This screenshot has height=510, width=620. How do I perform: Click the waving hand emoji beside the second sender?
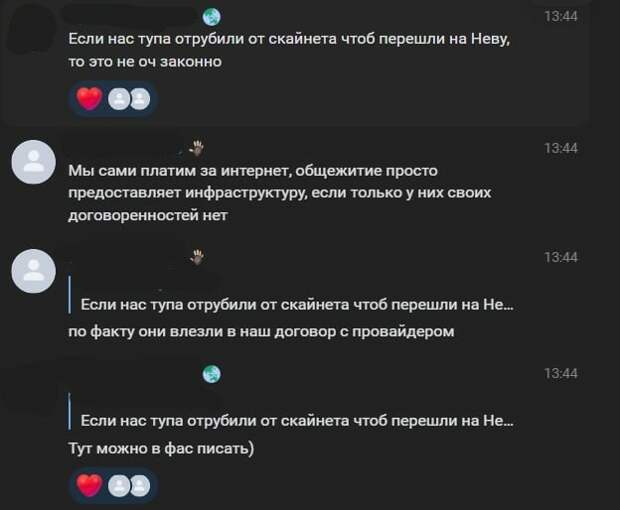pyautogui.click(x=197, y=149)
